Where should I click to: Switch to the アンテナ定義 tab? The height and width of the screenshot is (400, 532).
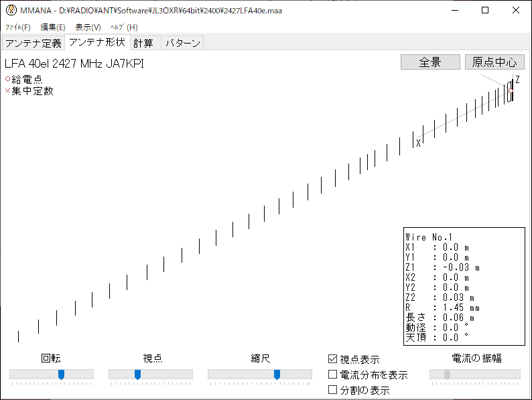33,44
